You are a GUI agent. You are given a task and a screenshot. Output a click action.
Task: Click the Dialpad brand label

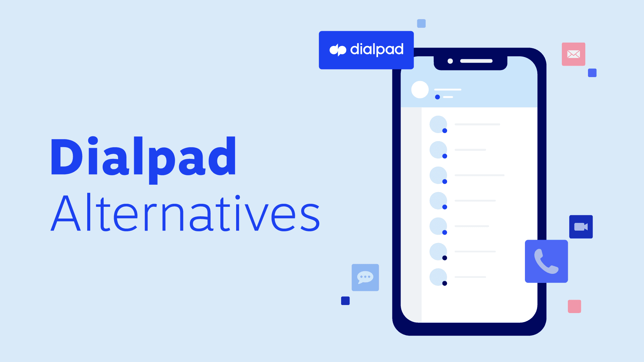coord(366,50)
